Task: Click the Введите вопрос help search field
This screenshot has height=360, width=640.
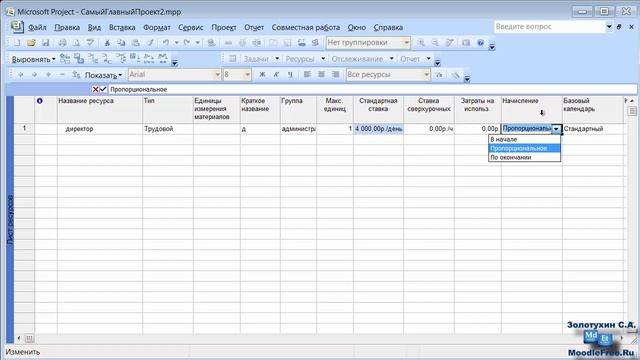Action: (550, 27)
